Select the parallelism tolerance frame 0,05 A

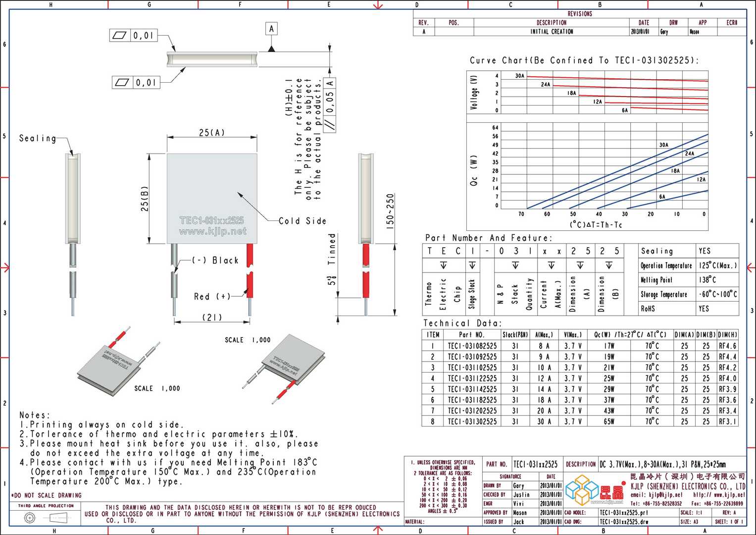(x=330, y=105)
